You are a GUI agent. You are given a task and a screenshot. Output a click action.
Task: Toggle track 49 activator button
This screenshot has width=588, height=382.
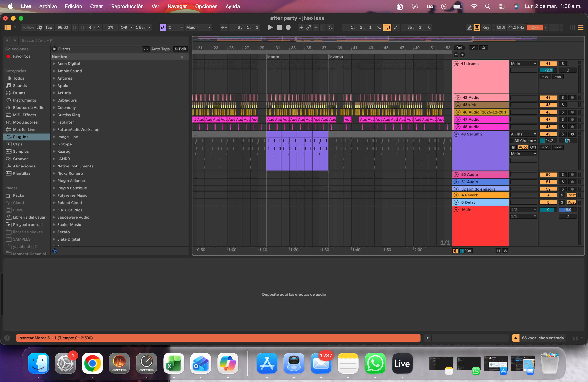tap(548, 134)
